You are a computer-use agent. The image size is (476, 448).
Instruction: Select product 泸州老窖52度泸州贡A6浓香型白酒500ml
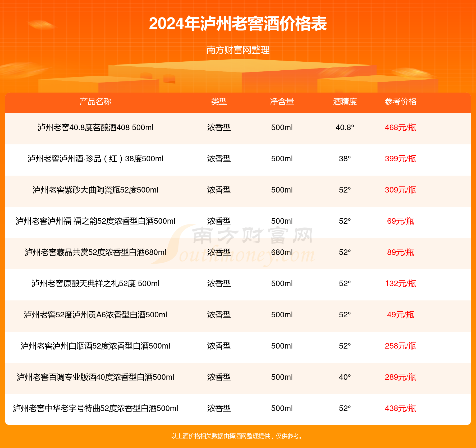[x=95, y=315]
